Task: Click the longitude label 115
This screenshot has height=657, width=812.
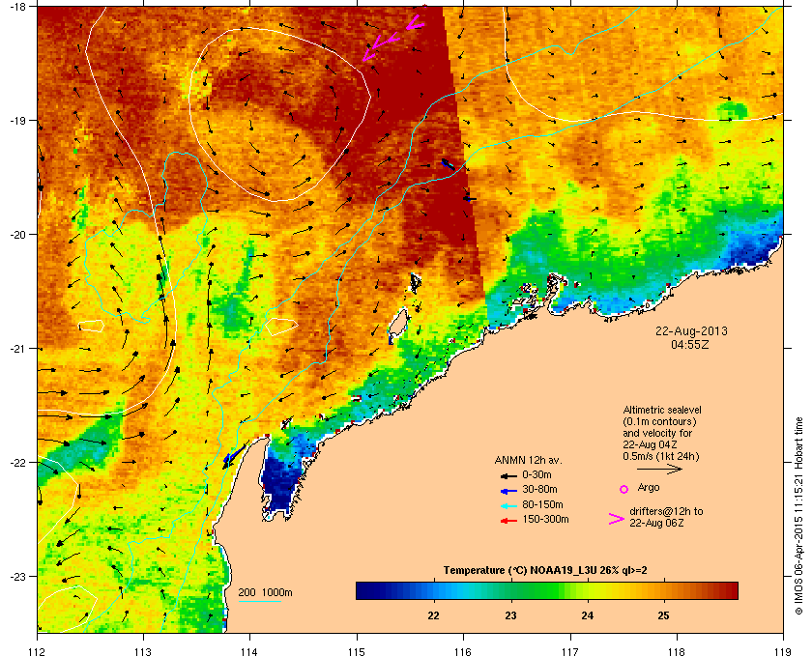Action: coord(357,651)
